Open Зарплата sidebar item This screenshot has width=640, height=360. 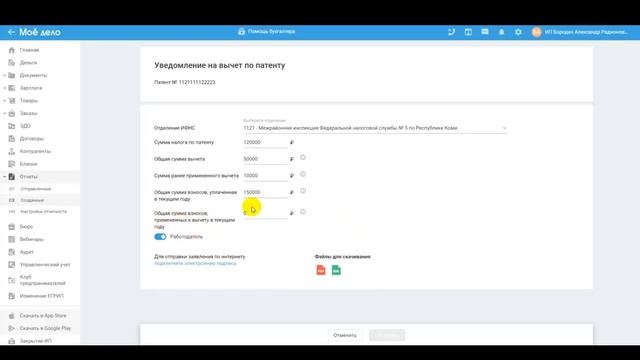click(31, 88)
